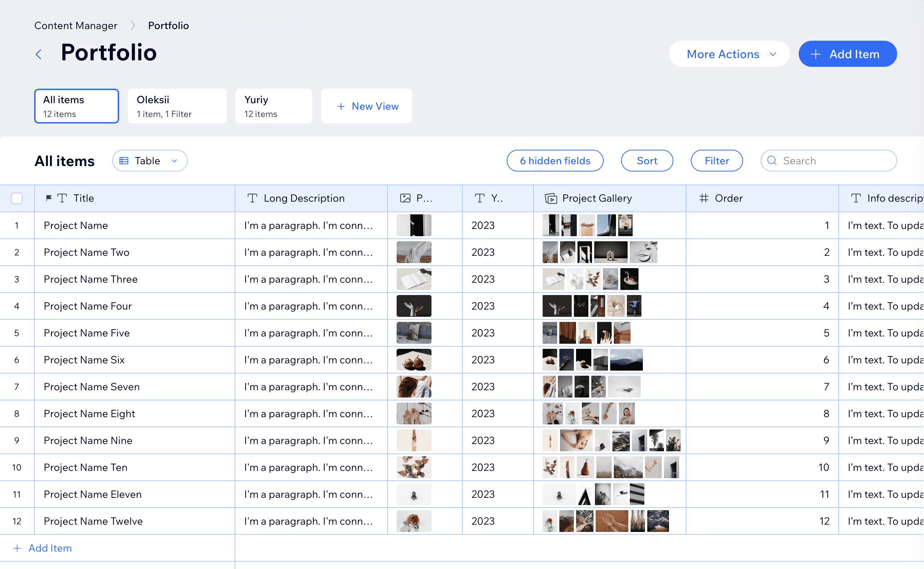This screenshot has height=569, width=924.
Task: Click the magnifier icon in Search box
Action: click(x=772, y=161)
